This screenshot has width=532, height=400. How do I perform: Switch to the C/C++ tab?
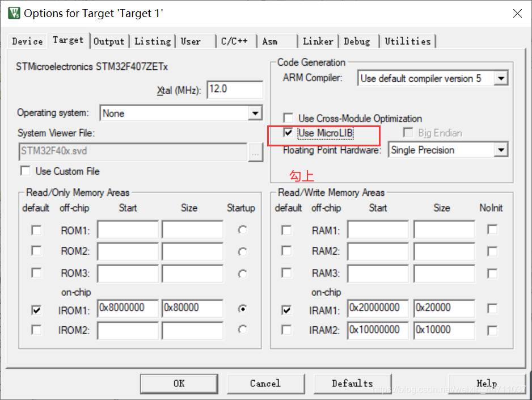point(236,41)
